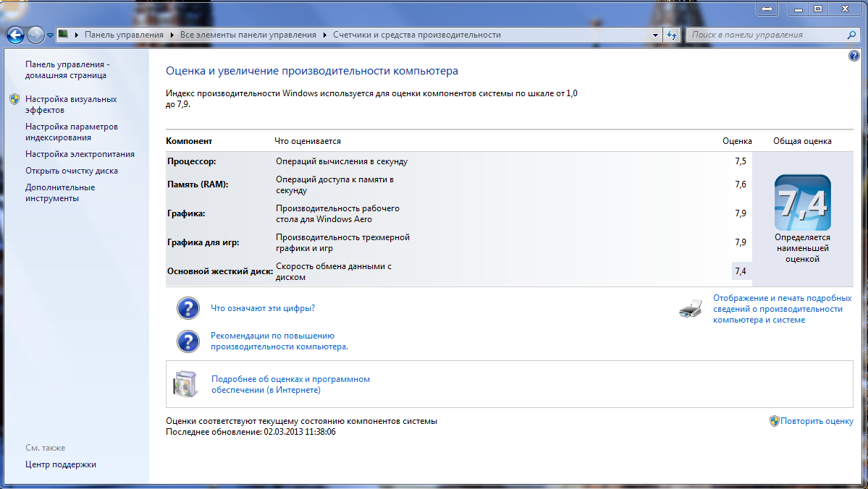Click Открыть очистку диска

click(x=72, y=171)
